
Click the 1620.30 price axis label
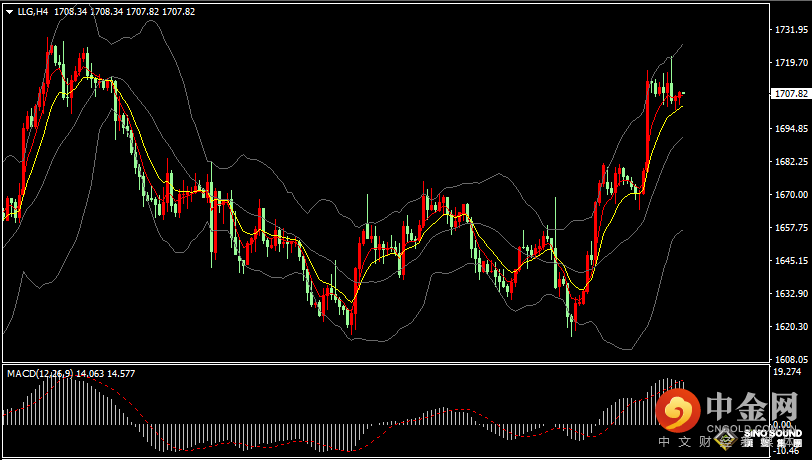791,326
